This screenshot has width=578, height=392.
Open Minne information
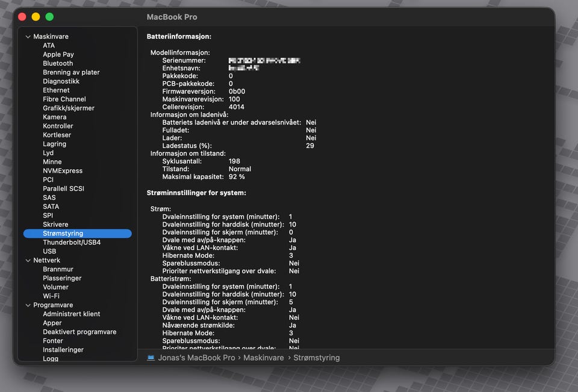(52, 162)
